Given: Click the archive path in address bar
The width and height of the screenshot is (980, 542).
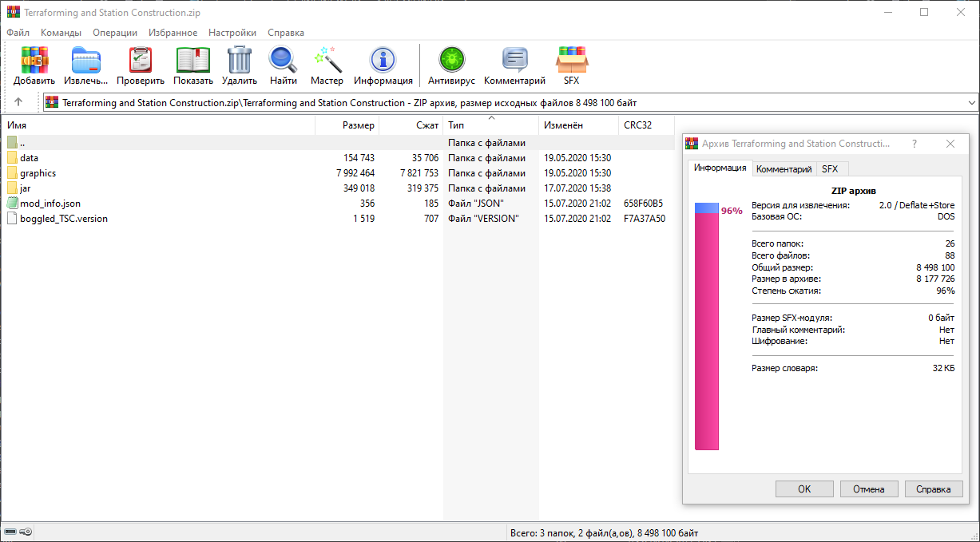Looking at the screenshot, I should coord(350,103).
